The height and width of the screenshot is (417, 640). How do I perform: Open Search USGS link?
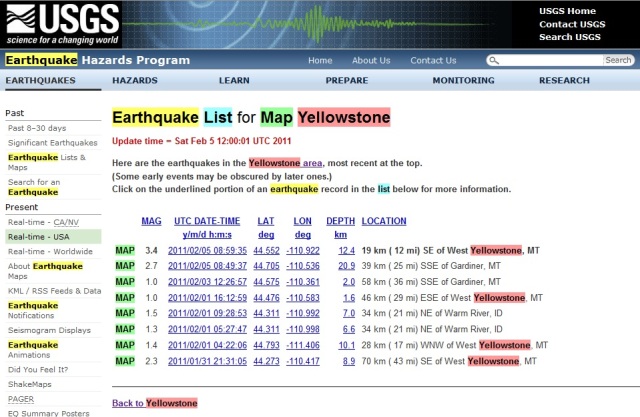570,37
